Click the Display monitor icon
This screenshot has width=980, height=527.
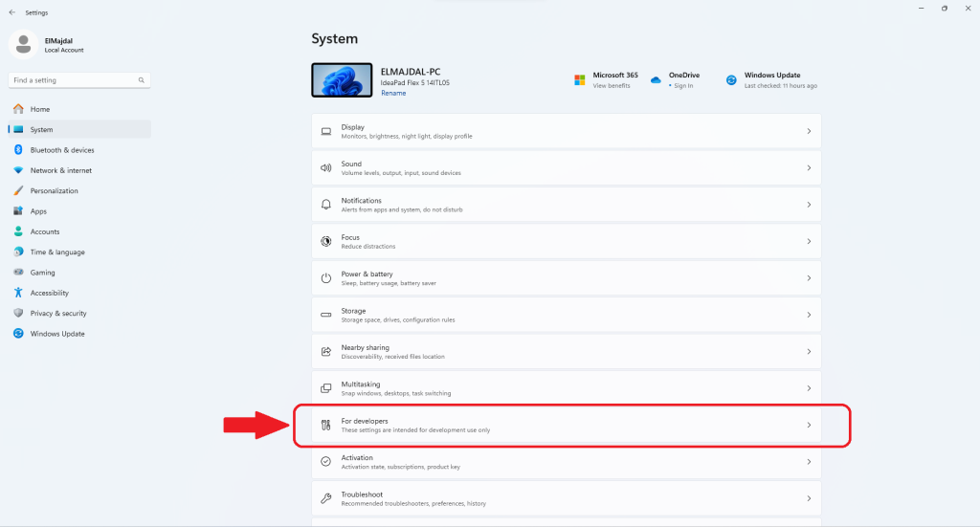click(326, 131)
